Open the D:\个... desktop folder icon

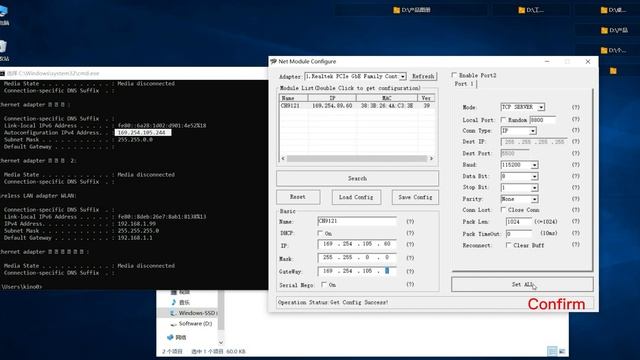613,50
